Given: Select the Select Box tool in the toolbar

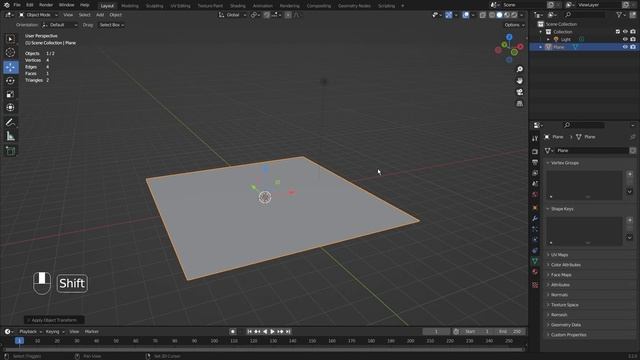Looking at the screenshot, I should point(11,39).
